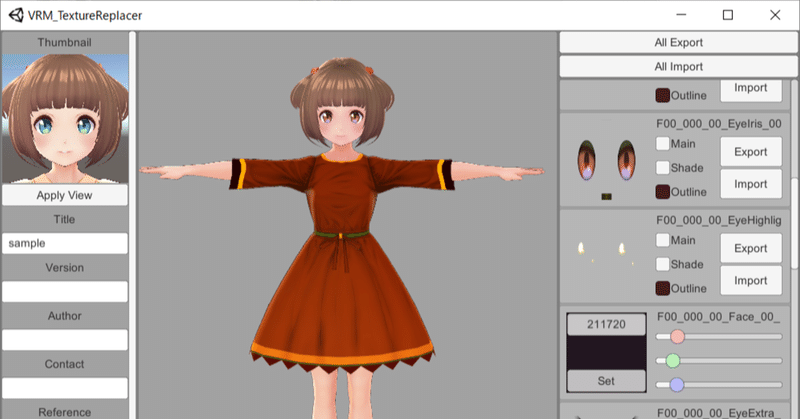Export the F00_000_00_EyeIris_00 texture

751,152
